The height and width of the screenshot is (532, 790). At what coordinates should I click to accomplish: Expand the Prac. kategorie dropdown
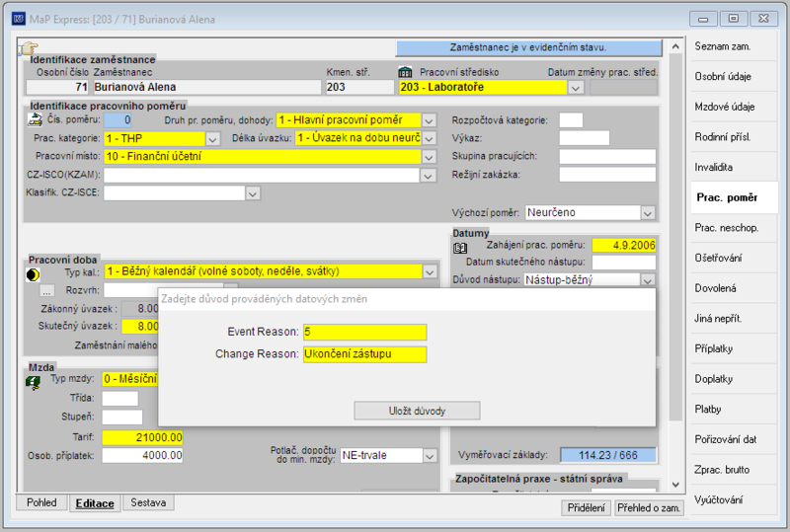212,139
